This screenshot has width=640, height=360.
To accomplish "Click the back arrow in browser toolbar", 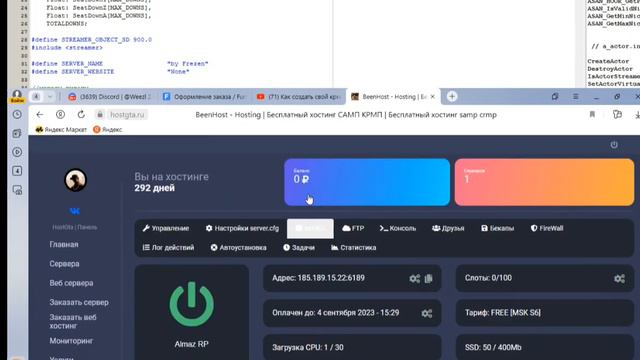I will coord(40,115).
